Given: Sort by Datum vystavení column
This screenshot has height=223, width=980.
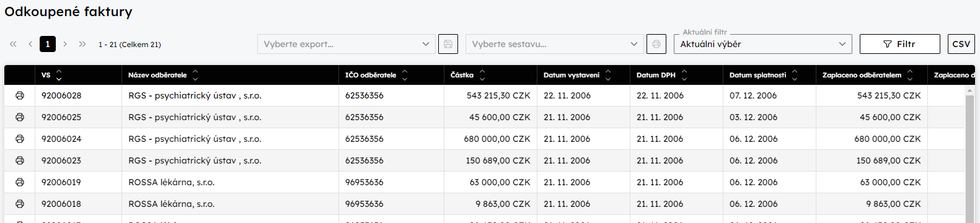Looking at the screenshot, I should (608, 75).
